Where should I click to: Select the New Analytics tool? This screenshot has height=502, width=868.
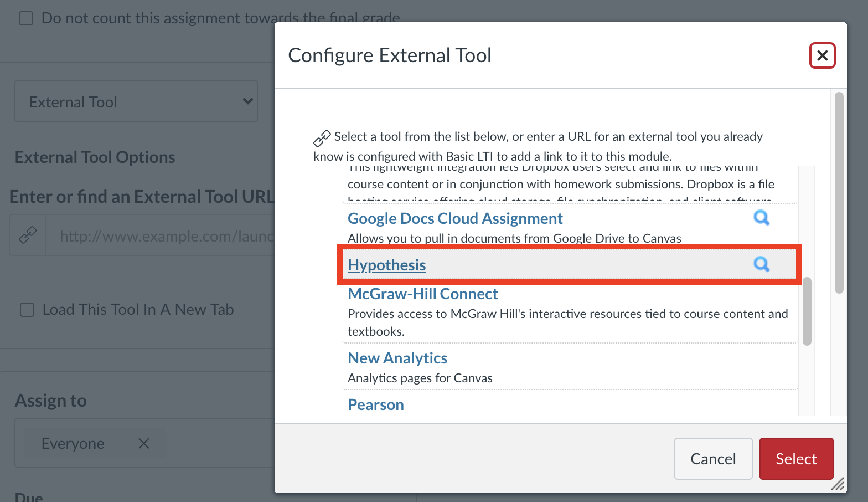[397, 358]
